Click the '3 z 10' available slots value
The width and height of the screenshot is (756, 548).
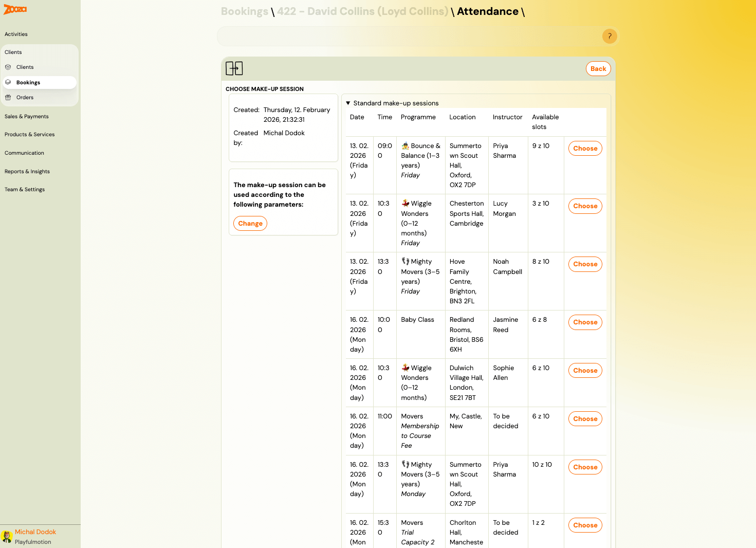click(541, 204)
